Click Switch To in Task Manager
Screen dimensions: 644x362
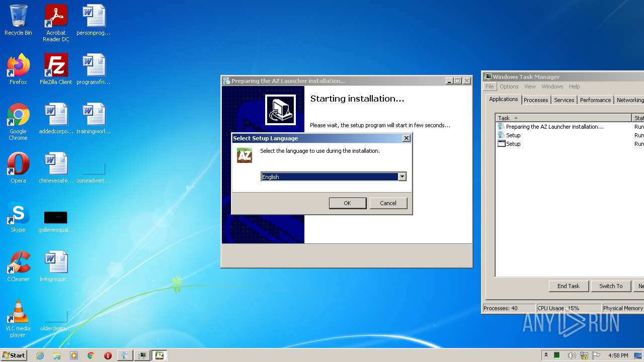click(611, 286)
